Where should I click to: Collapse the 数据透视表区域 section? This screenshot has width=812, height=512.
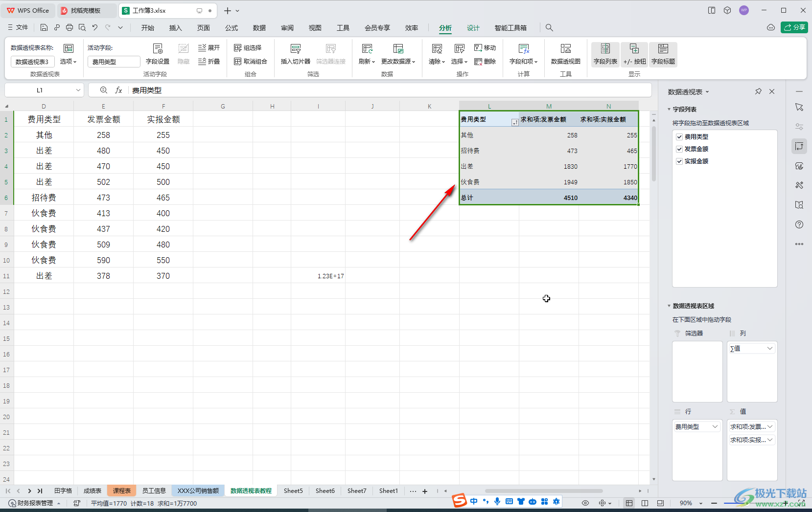click(x=669, y=306)
